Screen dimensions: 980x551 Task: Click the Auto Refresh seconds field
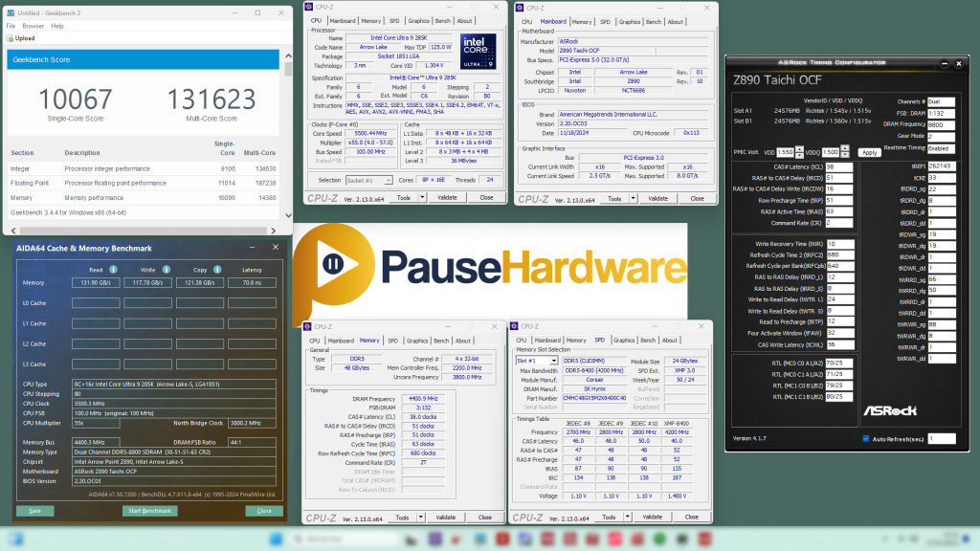pyautogui.click(x=942, y=438)
